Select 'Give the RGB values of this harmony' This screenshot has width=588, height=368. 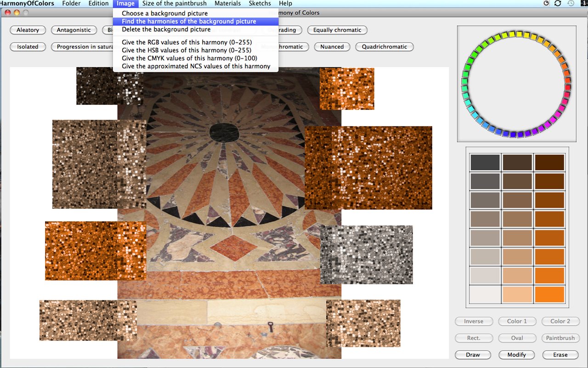point(187,42)
